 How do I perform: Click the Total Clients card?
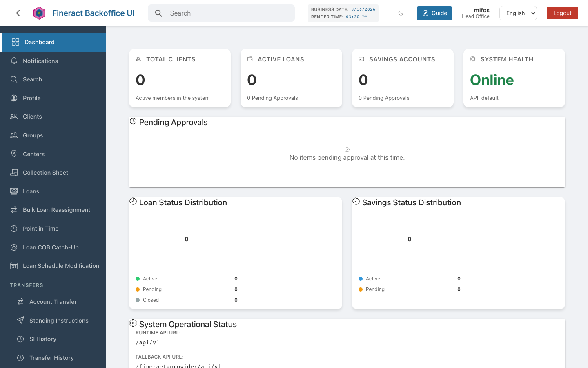pos(180,78)
